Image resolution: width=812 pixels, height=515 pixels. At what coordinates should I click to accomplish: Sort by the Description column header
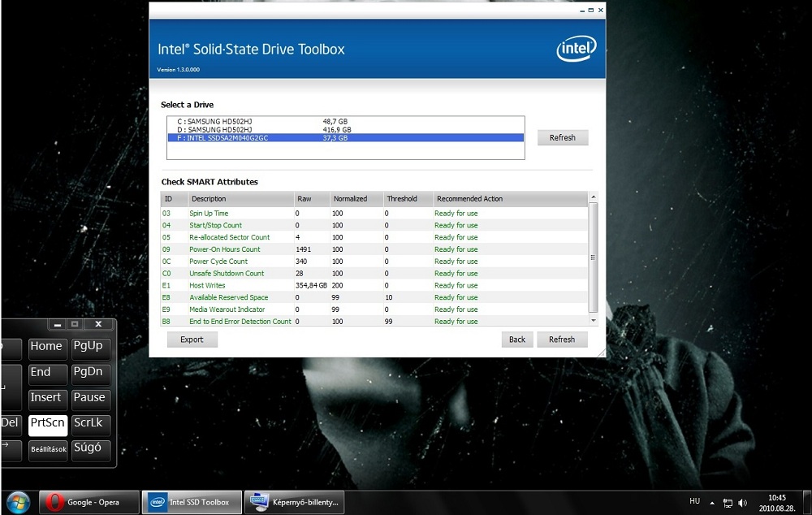click(x=240, y=198)
